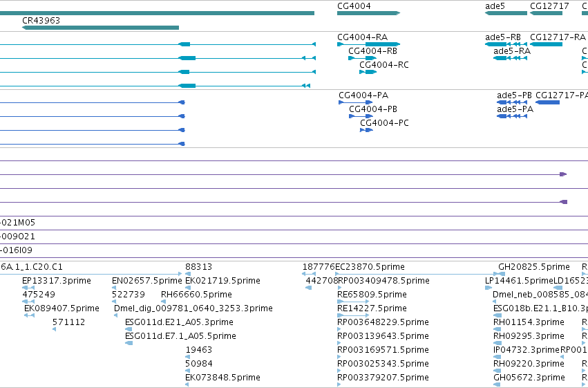Click the Dmel_neb_008585 feature label

(x=540, y=295)
